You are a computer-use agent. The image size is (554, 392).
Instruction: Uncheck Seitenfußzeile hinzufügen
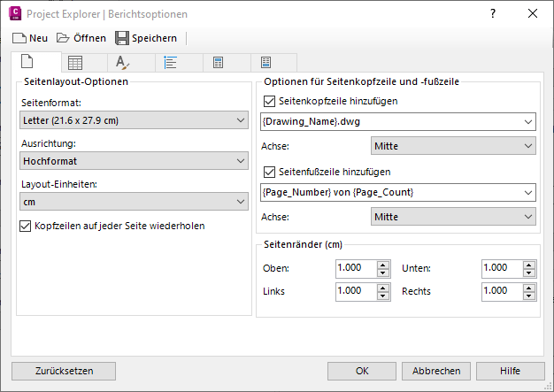point(270,172)
